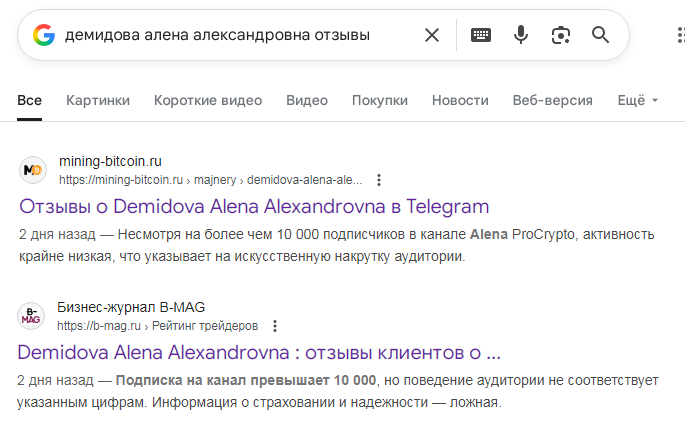
Task: Open the Demidova Alena Alexandrovna отзывы клиентов link
Action: click(x=259, y=353)
